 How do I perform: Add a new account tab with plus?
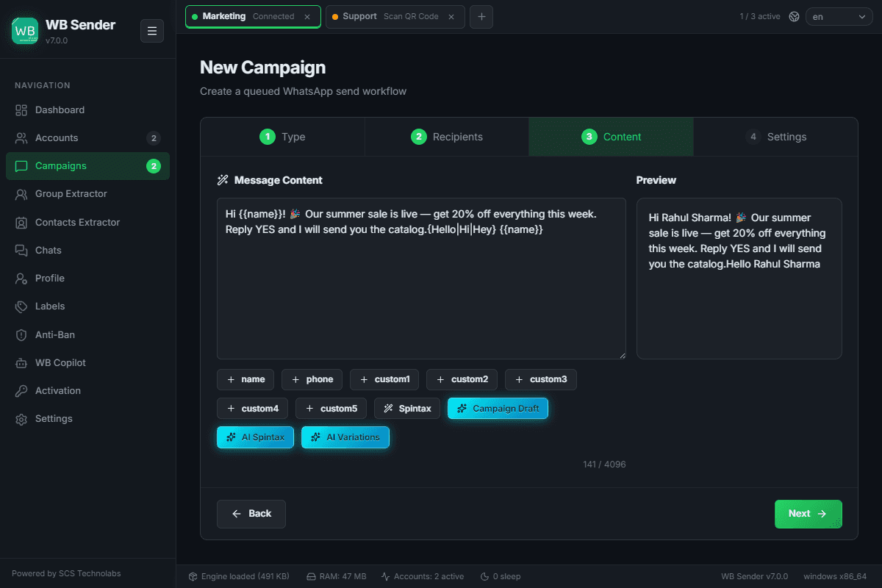(x=481, y=17)
